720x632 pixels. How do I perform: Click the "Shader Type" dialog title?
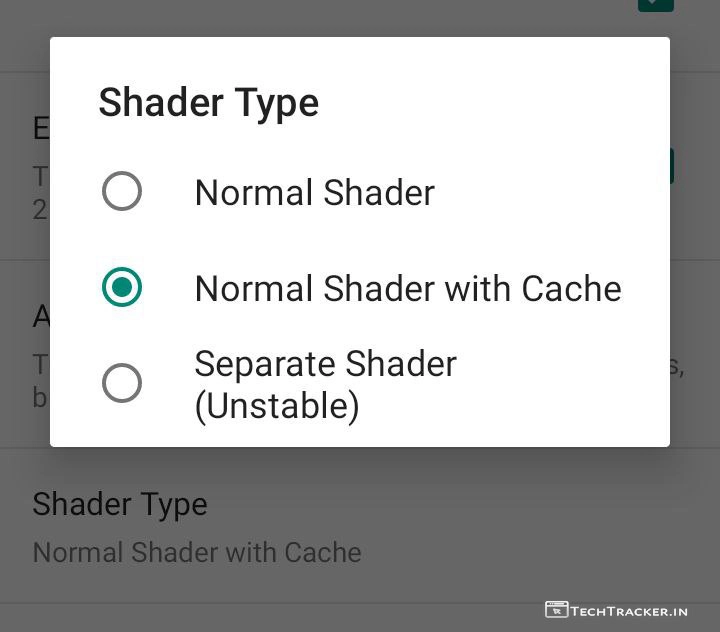(x=208, y=103)
